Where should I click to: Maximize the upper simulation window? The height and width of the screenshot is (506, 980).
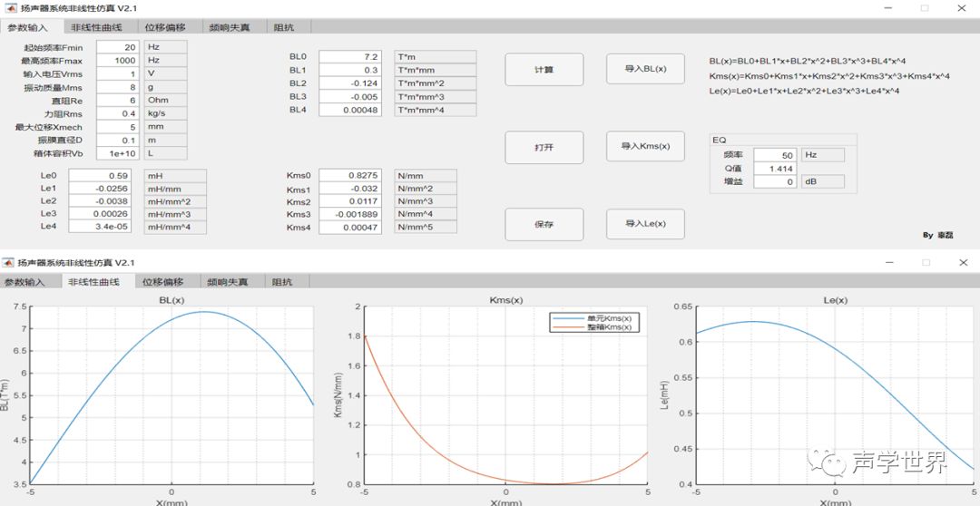925,8
